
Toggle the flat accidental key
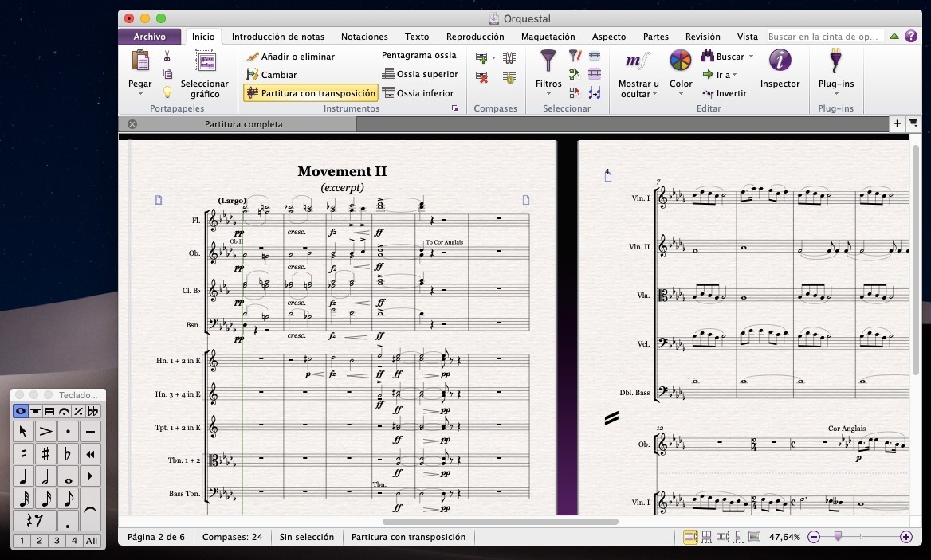69,454
